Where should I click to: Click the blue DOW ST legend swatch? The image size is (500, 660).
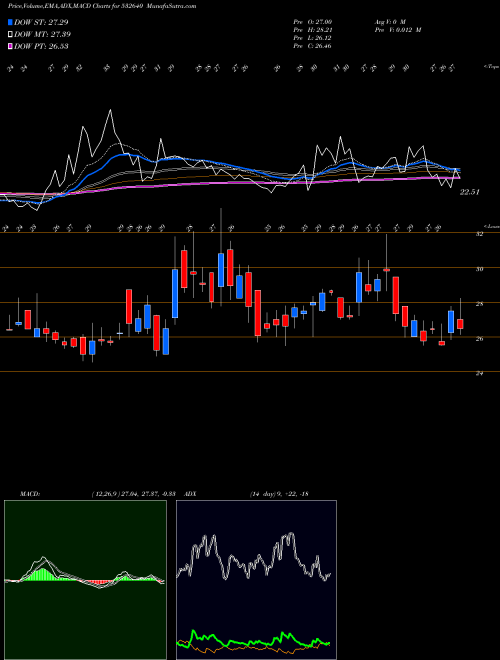click(10, 22)
